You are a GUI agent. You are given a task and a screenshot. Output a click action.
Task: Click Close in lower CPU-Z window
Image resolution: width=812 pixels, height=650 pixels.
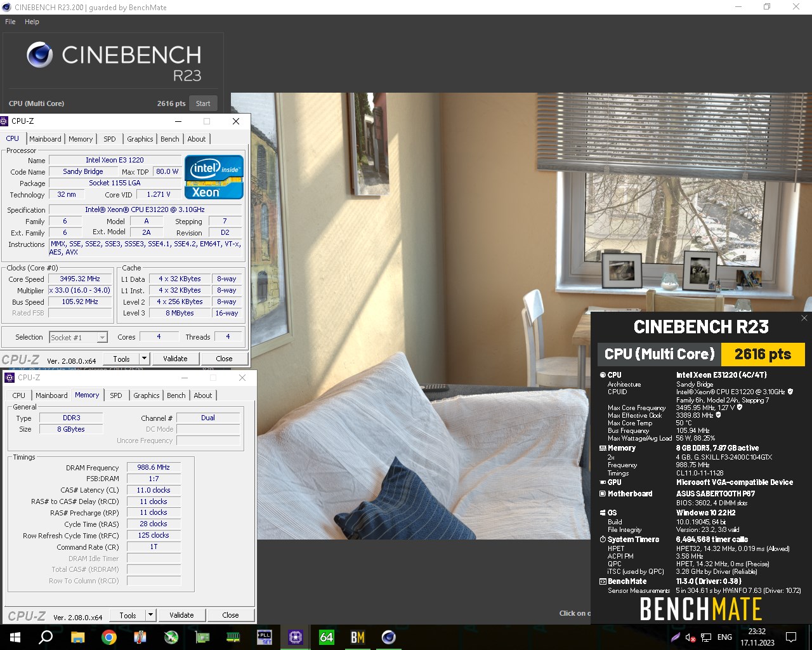click(230, 615)
